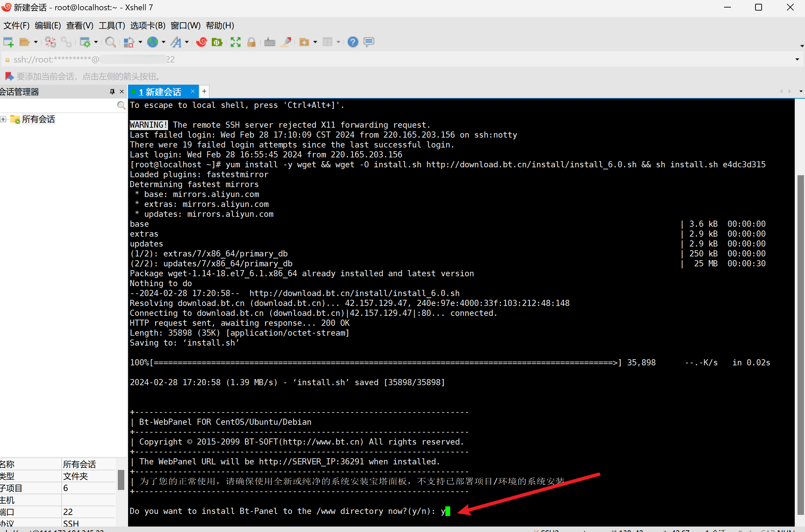This screenshot has height=532, width=805.
Task: Open the 帮助(H) menu
Action: point(220,26)
